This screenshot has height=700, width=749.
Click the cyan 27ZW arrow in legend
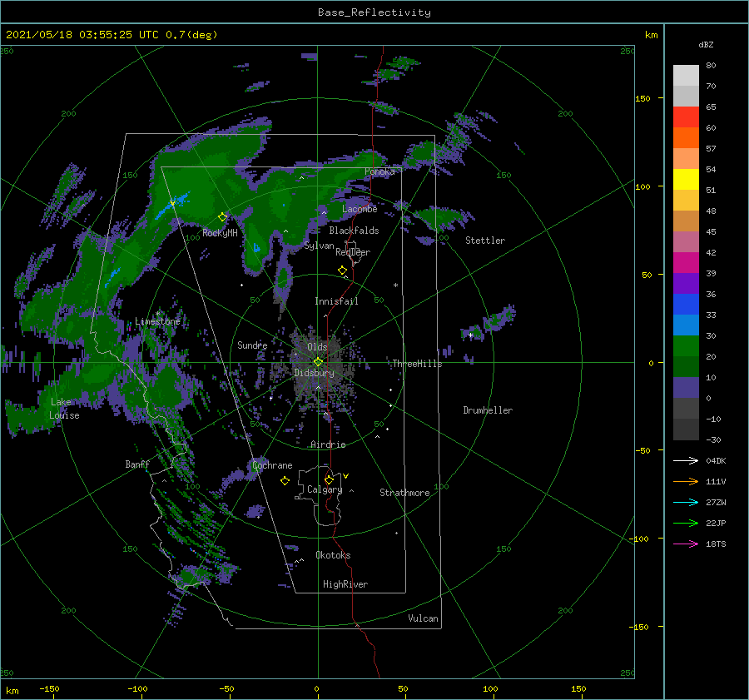[686, 502]
